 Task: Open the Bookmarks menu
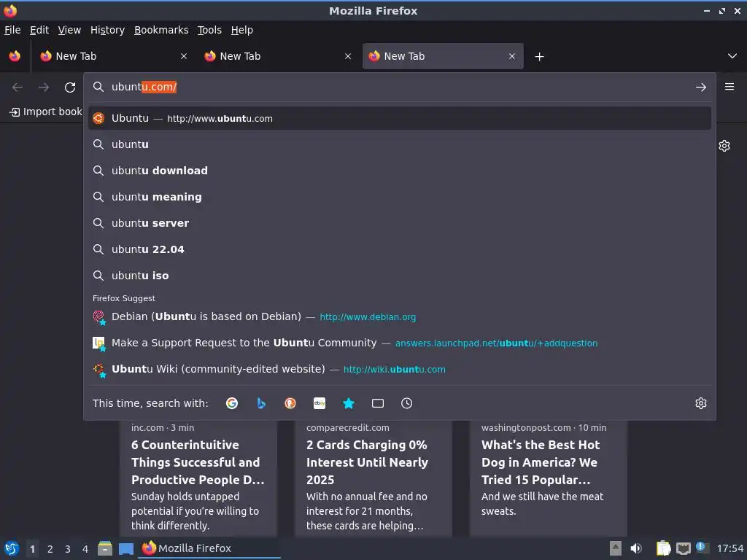coord(161,30)
